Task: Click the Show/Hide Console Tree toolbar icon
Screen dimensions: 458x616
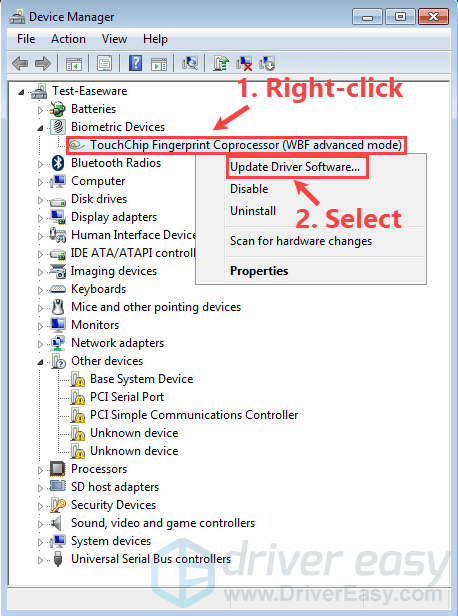Action: (73, 63)
